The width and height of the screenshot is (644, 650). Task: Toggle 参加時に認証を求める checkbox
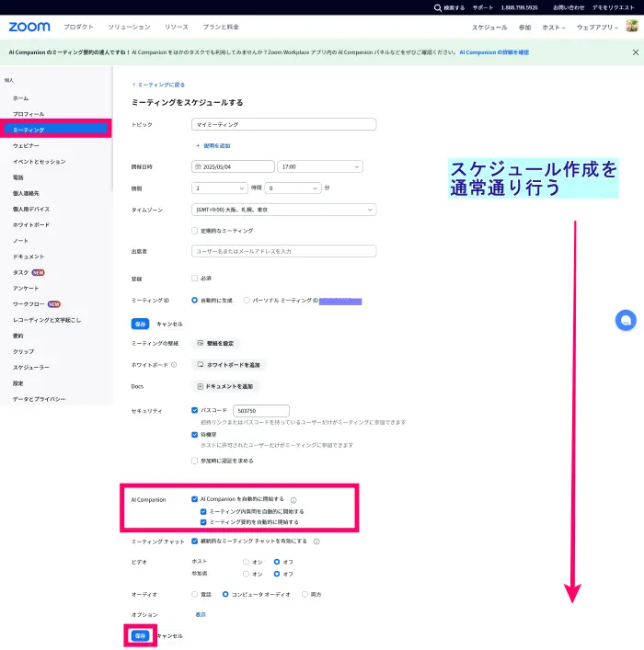coord(195,461)
